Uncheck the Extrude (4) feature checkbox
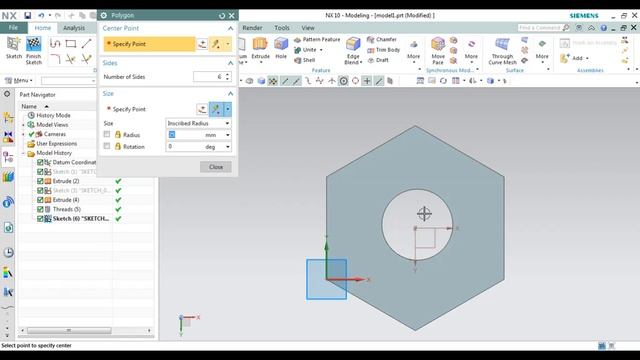The height and width of the screenshot is (360, 640). (x=40, y=200)
